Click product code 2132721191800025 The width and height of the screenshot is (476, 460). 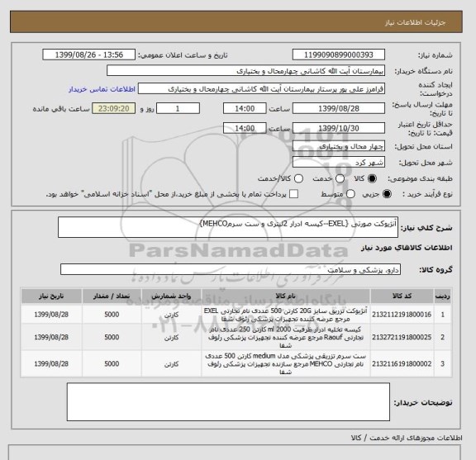tap(402, 337)
